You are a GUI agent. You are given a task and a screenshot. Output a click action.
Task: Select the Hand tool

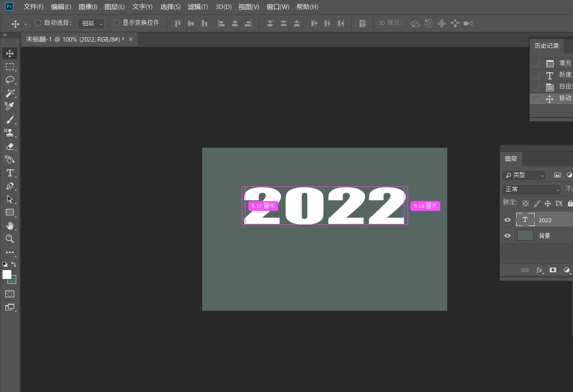pyautogui.click(x=10, y=226)
